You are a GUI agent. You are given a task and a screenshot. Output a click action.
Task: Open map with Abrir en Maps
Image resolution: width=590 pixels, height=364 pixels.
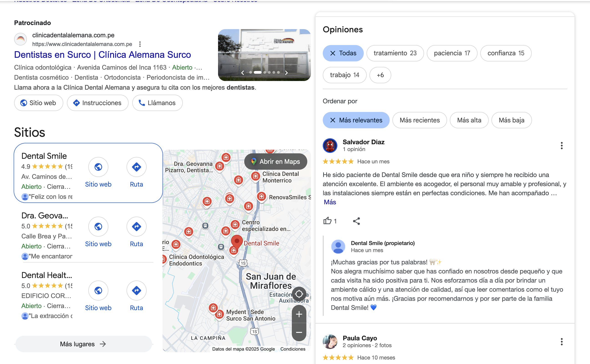pos(275,162)
